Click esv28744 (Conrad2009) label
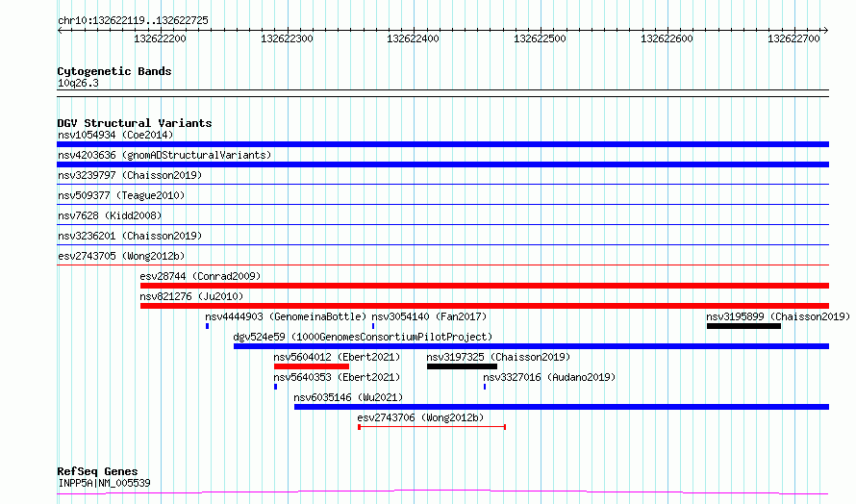The width and height of the screenshot is (856, 504). tap(200, 276)
